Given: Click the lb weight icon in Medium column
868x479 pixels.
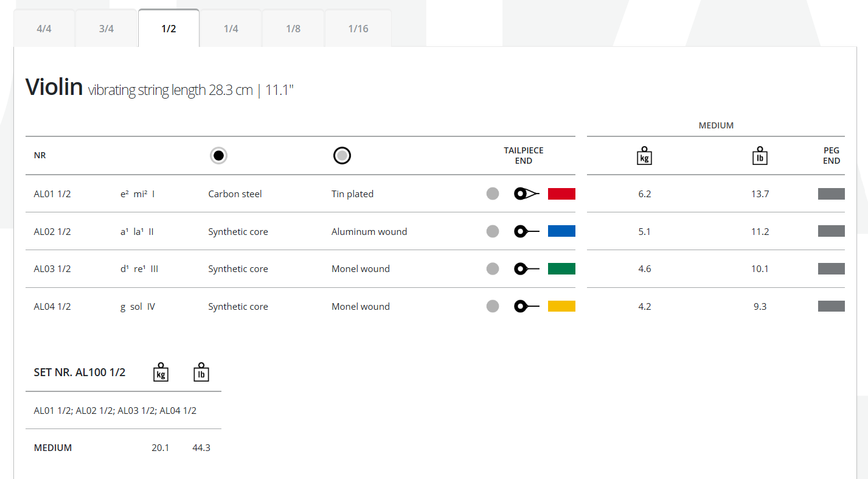Looking at the screenshot, I should 760,156.
